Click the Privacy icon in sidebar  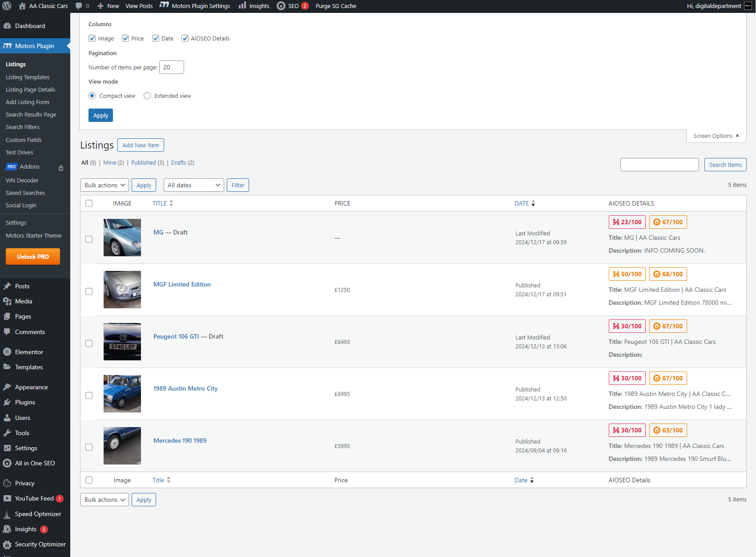(x=7, y=483)
